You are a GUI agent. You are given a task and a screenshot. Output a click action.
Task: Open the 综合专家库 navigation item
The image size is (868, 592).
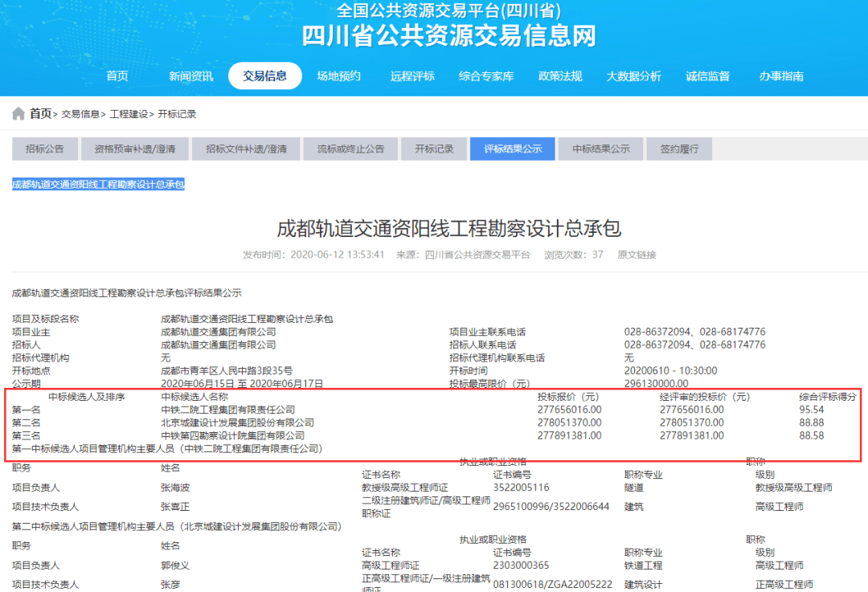pos(486,76)
